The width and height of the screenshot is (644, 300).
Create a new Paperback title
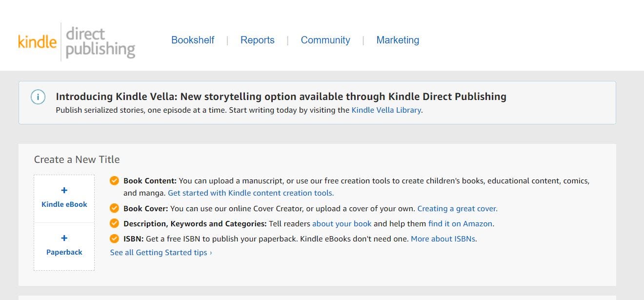pyautogui.click(x=64, y=247)
